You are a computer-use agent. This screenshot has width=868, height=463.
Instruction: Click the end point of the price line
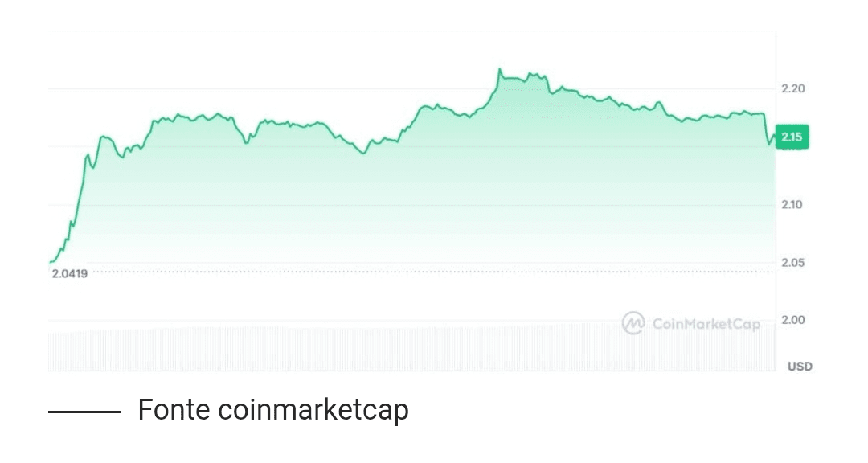775,135
